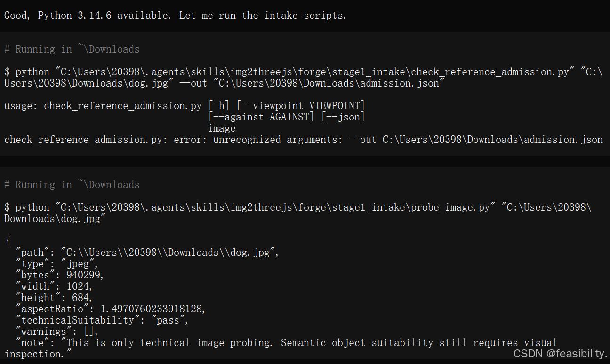Click the "width": 1024 line
The image size is (610, 364).
pyautogui.click(x=54, y=286)
